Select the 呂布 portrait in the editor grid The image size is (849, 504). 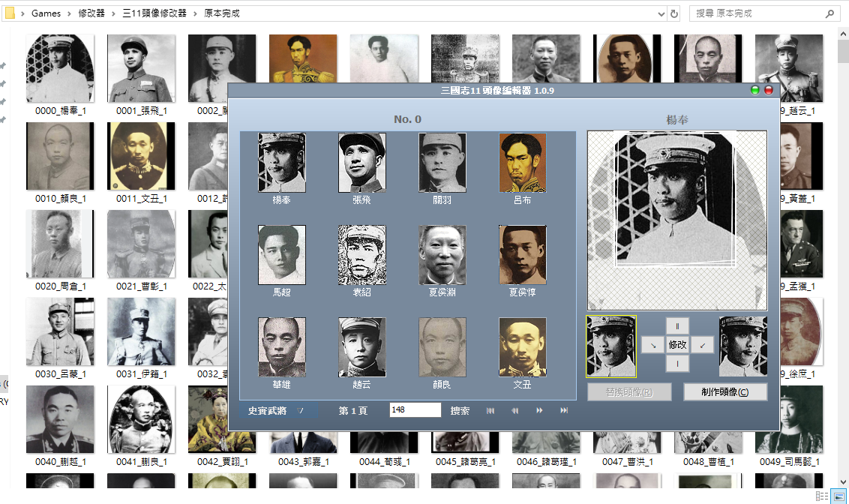pyautogui.click(x=523, y=163)
